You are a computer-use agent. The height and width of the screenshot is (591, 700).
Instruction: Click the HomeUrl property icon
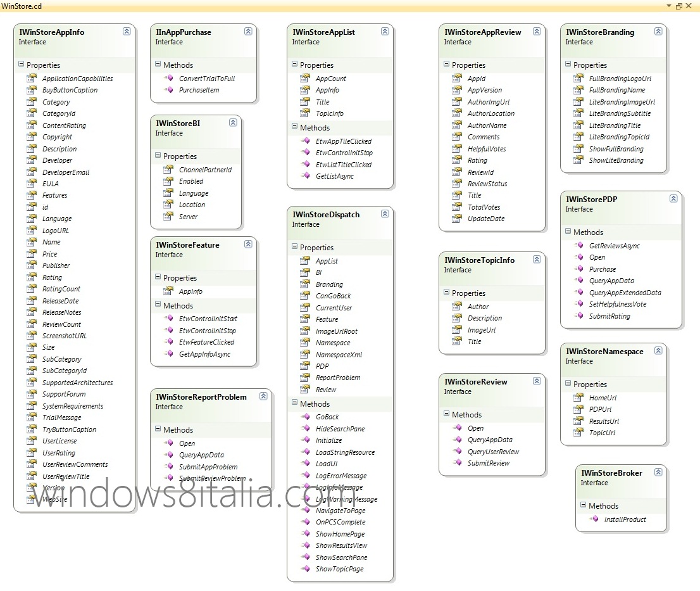(578, 397)
